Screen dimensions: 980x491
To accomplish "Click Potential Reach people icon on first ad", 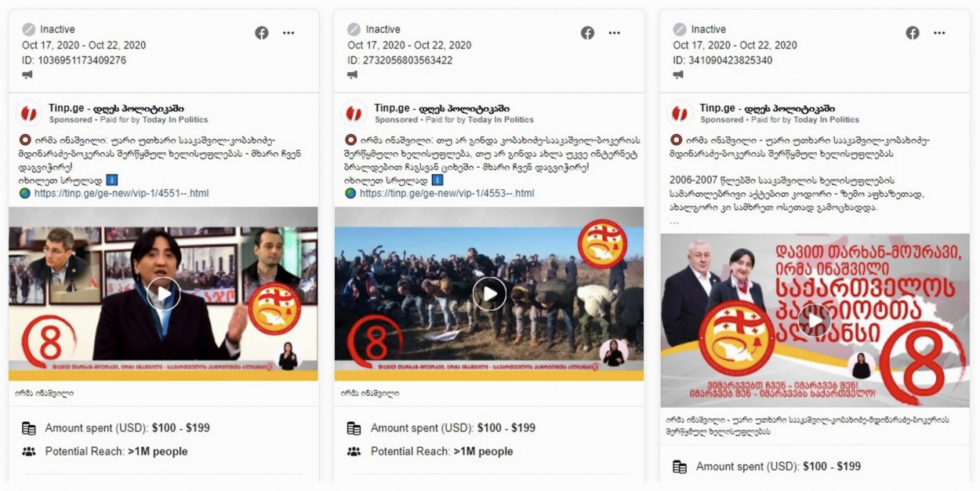I will 29,452.
